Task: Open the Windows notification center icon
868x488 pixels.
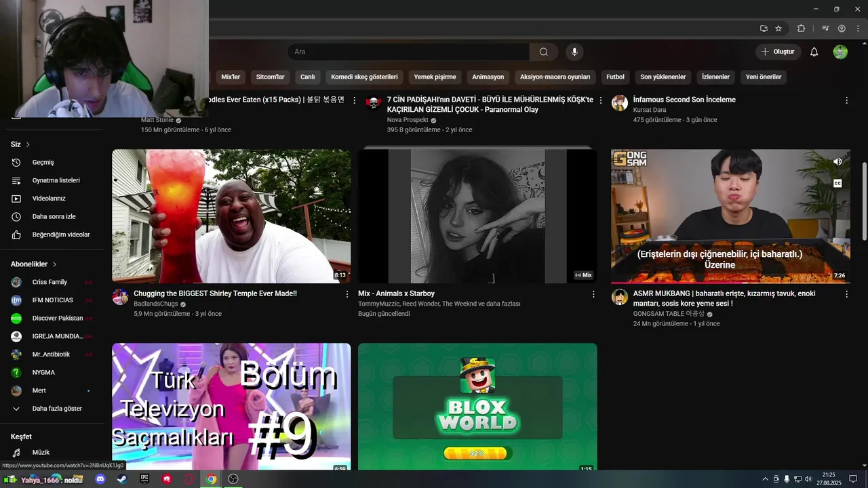Action: coord(853,479)
